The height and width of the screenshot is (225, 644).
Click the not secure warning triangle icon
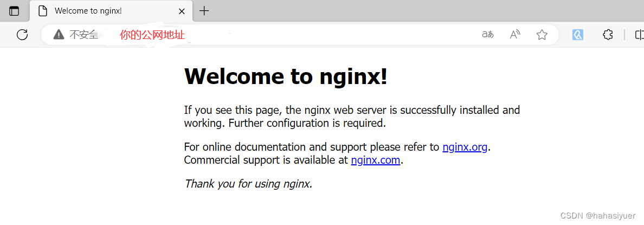tap(59, 35)
